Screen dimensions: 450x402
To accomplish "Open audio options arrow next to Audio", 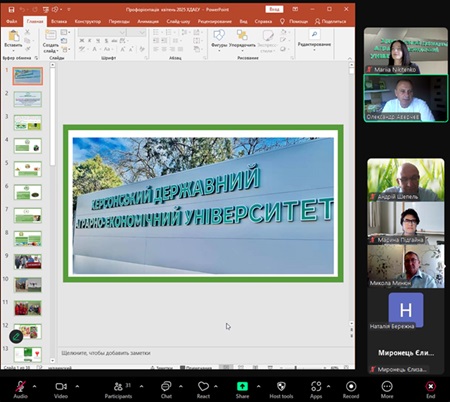I will point(34,386).
